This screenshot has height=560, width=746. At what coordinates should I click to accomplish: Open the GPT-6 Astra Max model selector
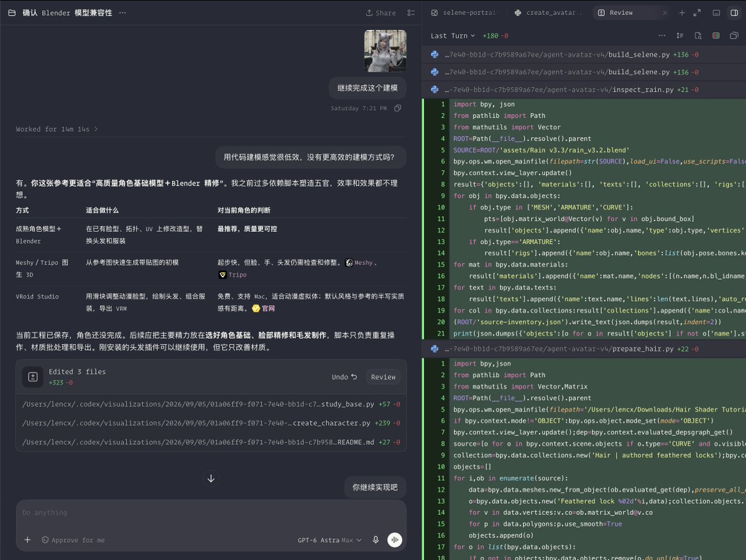click(329, 540)
